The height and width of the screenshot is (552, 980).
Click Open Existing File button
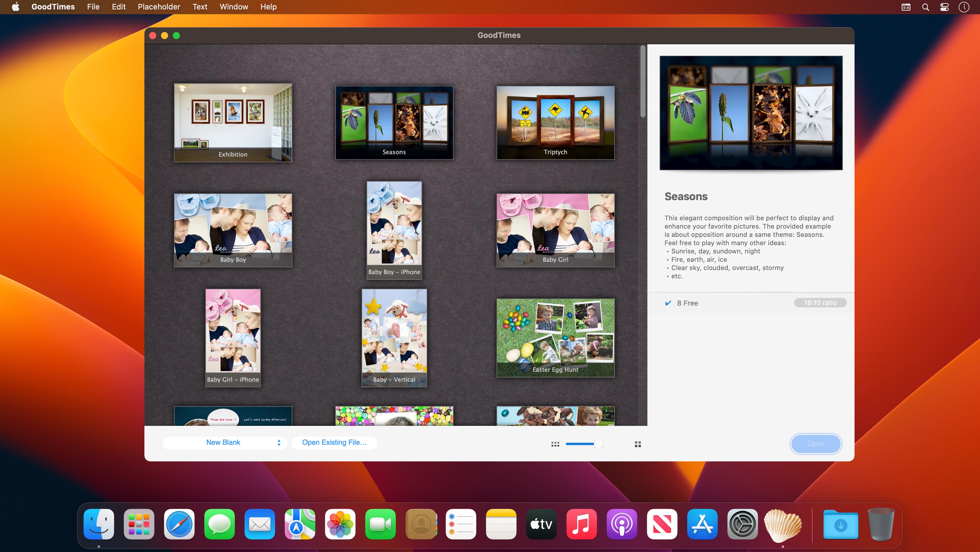pos(334,442)
